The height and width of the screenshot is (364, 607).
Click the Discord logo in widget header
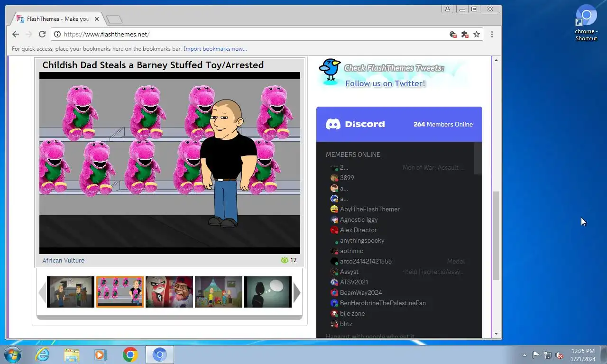pyautogui.click(x=355, y=124)
